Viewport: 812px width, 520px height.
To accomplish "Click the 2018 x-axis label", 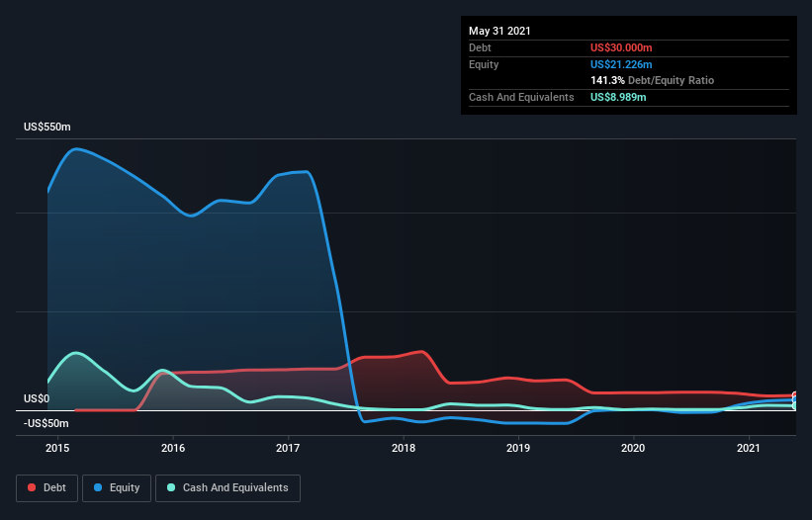I will pos(404,448).
